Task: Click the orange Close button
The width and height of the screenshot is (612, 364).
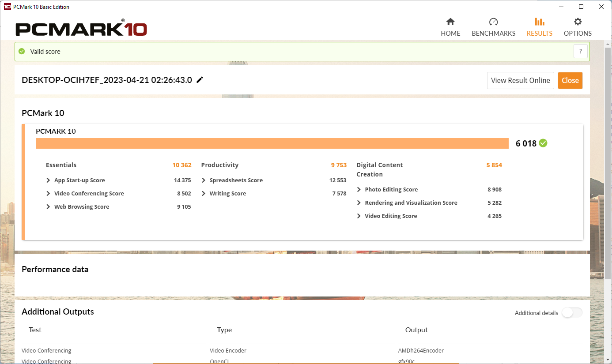Action: tap(570, 80)
